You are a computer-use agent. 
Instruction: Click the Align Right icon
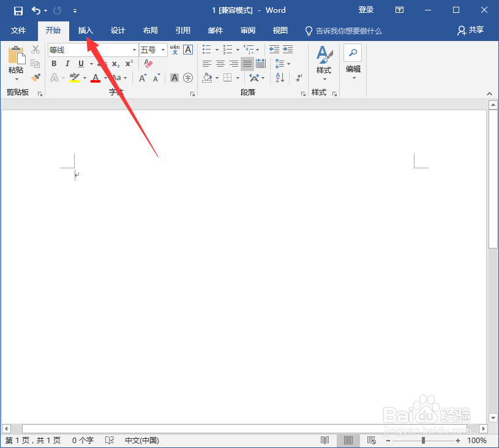234,64
